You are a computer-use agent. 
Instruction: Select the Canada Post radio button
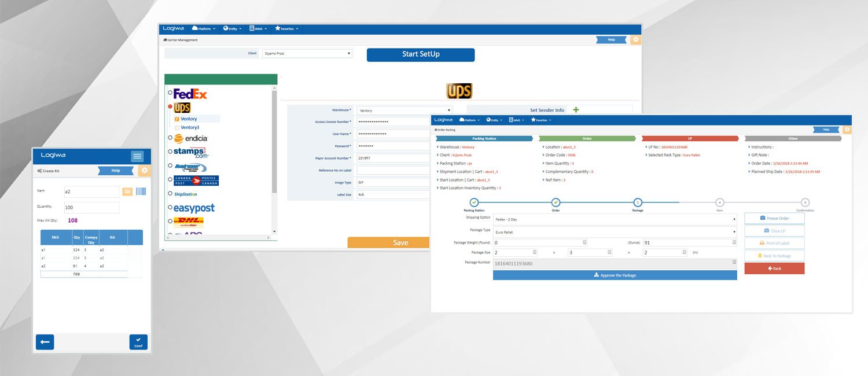click(x=170, y=180)
